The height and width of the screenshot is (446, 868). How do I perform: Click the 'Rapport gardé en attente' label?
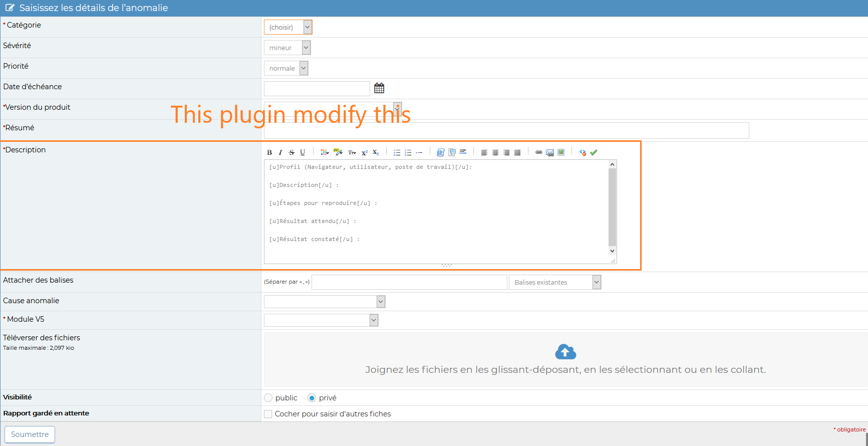coord(46,413)
